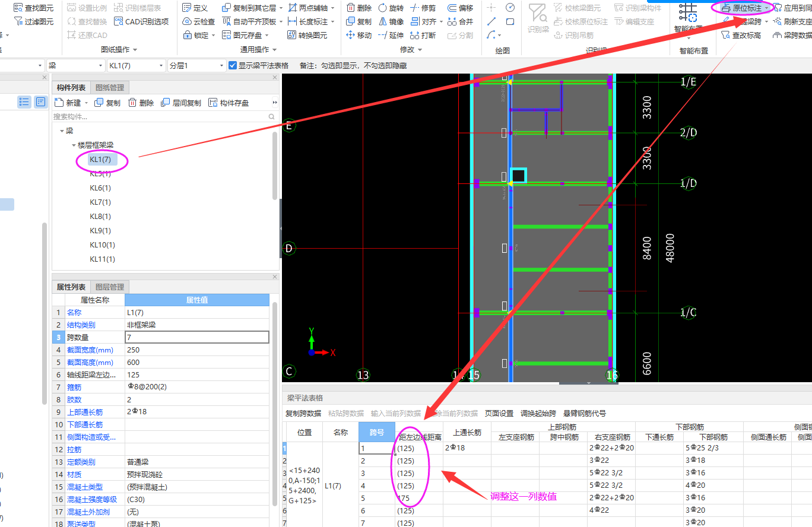
Task: Select KL10(1) in component tree
Action: click(102, 245)
